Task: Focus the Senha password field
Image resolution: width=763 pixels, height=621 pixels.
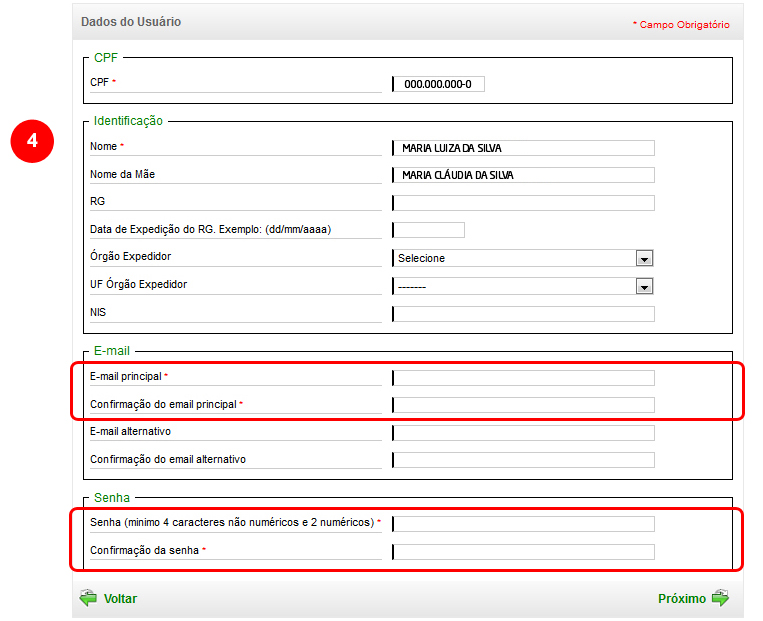Action: [524, 524]
